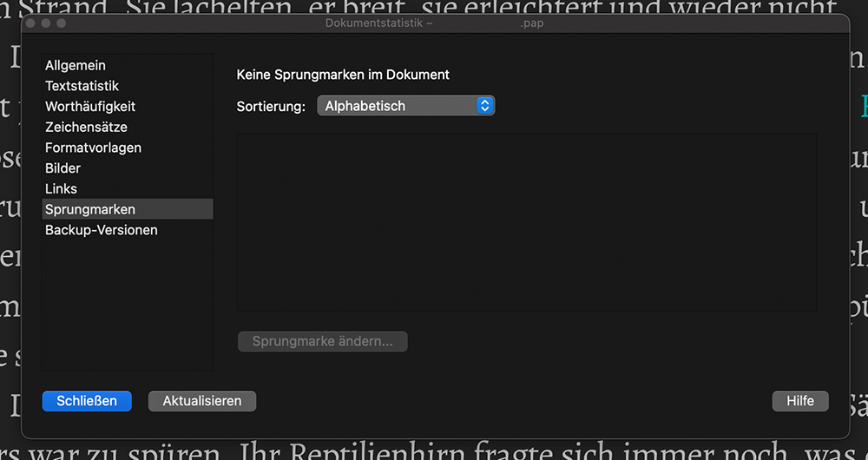Switch to Zeichensätze in the sidebar
Image resolution: width=868 pixels, height=460 pixels.
86,127
